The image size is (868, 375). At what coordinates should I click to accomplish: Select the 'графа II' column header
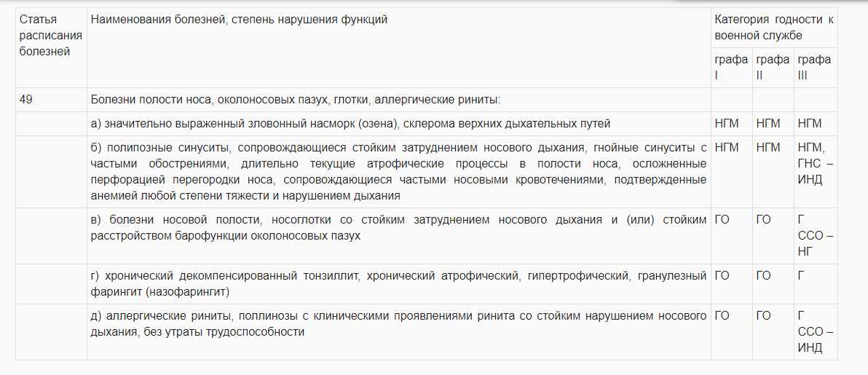pos(773,68)
